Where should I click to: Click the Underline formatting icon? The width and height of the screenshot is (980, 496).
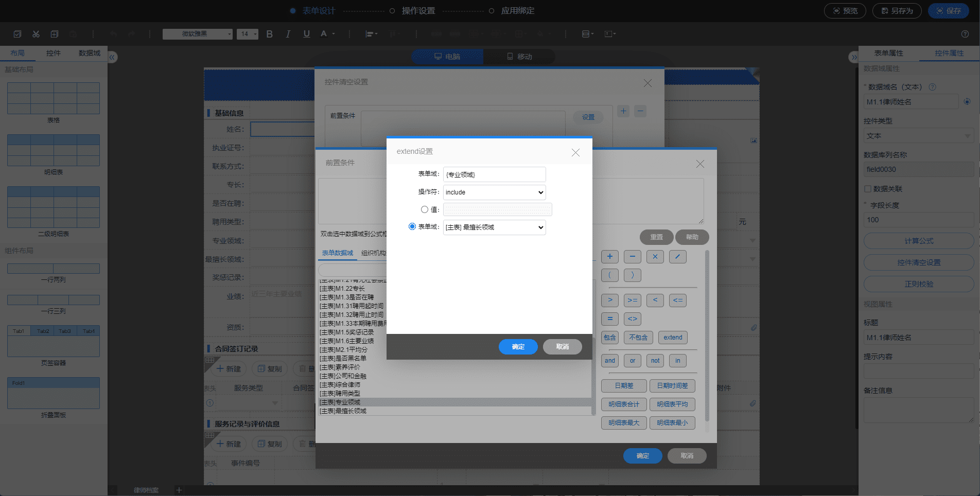[307, 34]
